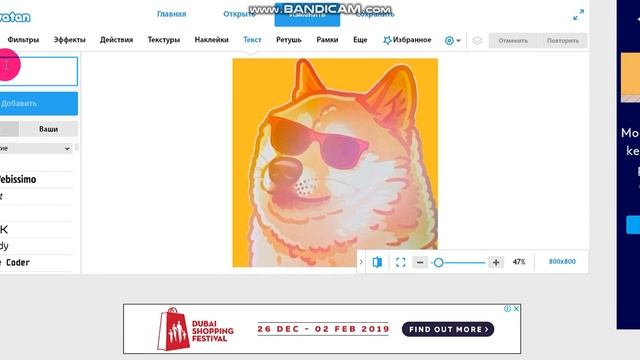
Task: Go to Главная page
Action: 171,14
